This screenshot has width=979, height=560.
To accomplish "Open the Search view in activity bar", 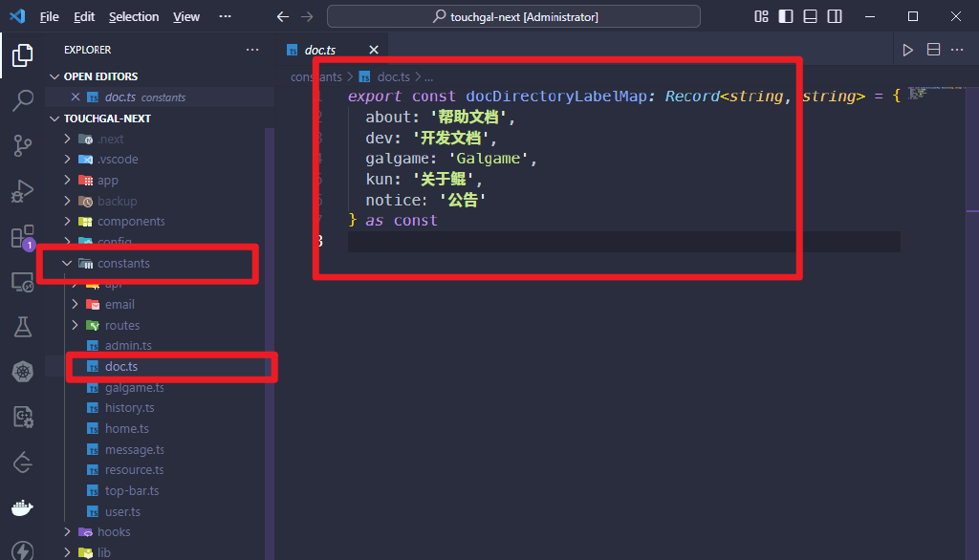I will click(22, 100).
